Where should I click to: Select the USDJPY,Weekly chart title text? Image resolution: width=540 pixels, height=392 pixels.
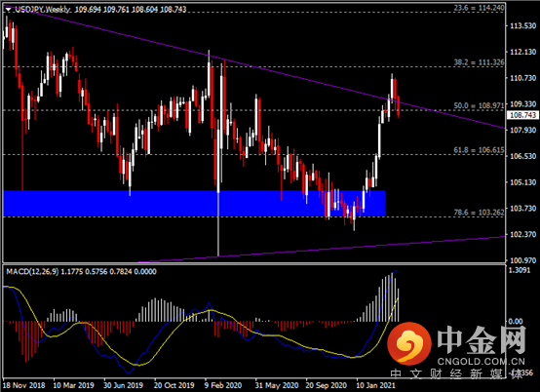point(43,10)
